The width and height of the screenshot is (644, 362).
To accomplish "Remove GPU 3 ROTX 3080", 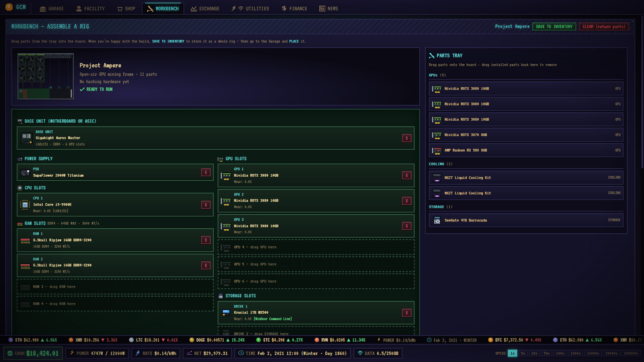I will tap(407, 226).
